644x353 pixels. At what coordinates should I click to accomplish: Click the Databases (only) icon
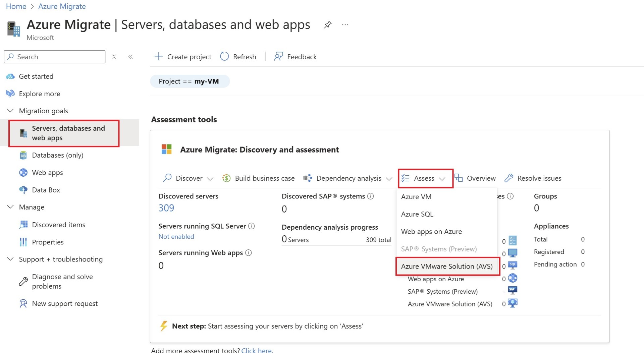tap(23, 155)
